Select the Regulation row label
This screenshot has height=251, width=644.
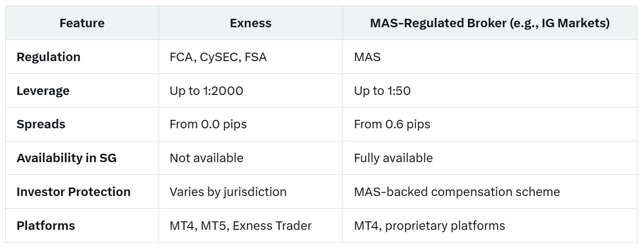click(x=48, y=57)
